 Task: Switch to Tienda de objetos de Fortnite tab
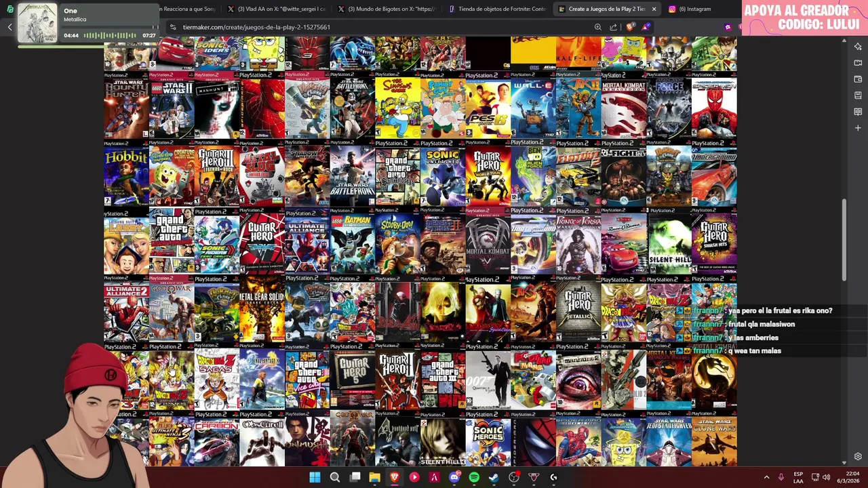point(497,9)
